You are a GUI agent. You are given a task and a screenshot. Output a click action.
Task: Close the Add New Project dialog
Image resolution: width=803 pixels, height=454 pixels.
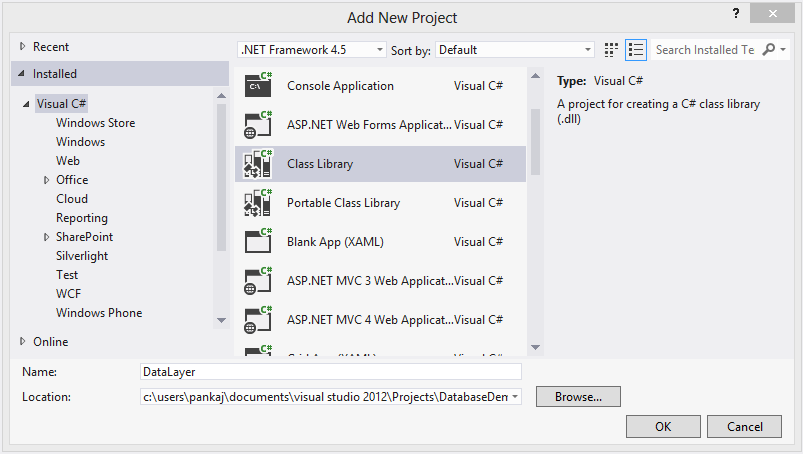(x=772, y=13)
